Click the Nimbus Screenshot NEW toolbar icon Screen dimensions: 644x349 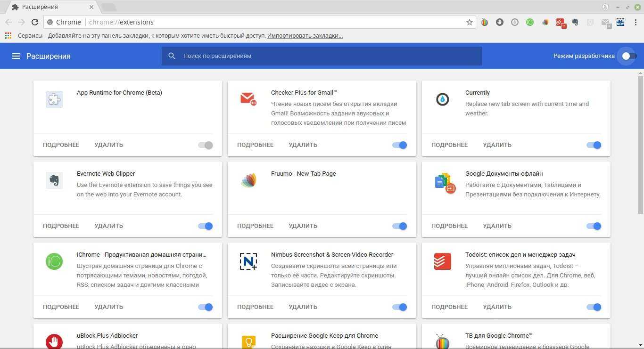tap(620, 22)
